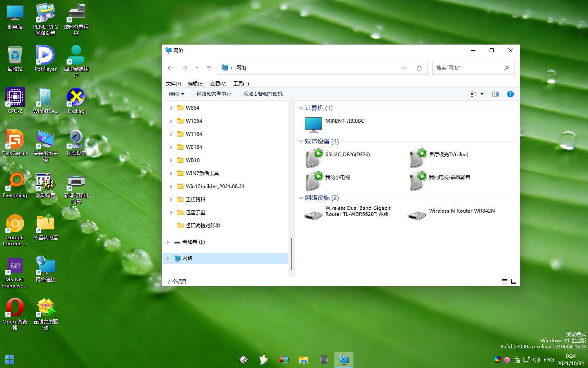Open Everything desktop shortcut
The image size is (588, 368).
click(x=15, y=185)
